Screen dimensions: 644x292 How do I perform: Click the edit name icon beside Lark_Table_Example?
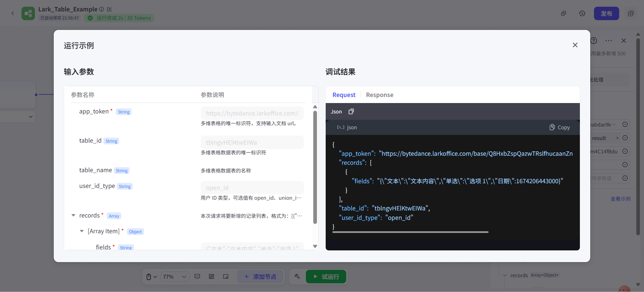pos(109,9)
